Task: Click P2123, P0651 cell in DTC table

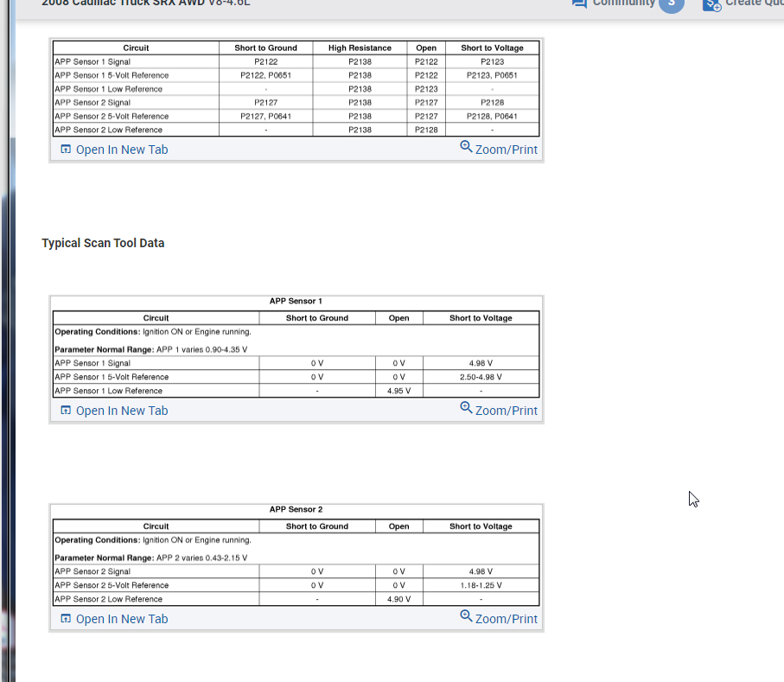Action: (492, 75)
